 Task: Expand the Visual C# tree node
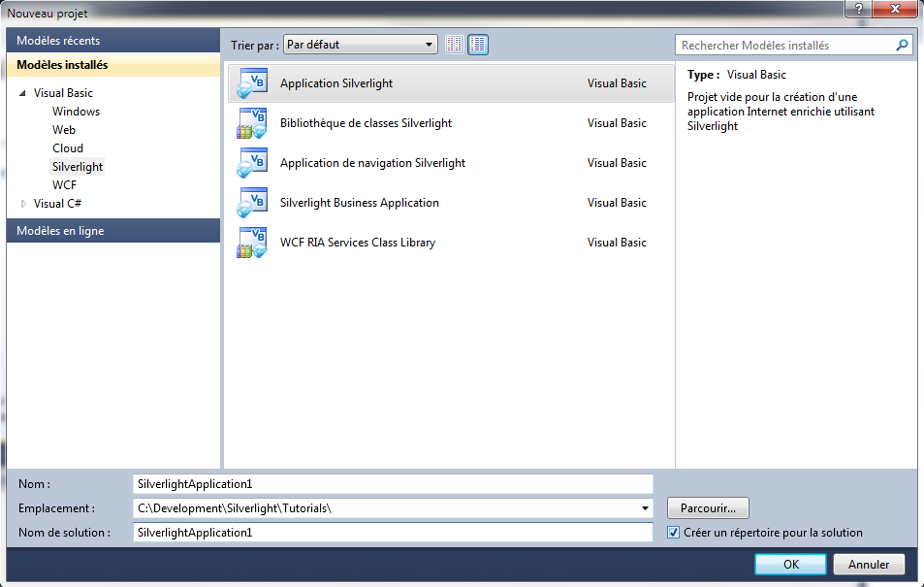click(x=23, y=204)
